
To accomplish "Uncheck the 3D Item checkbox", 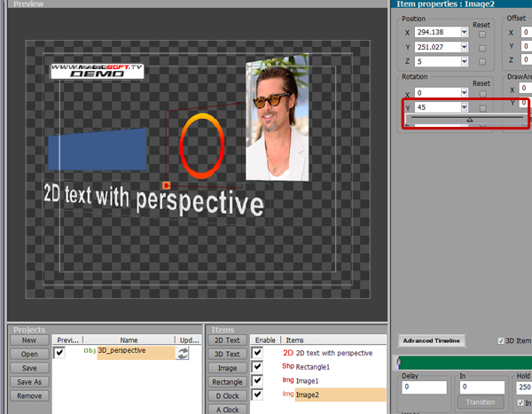I will point(501,340).
